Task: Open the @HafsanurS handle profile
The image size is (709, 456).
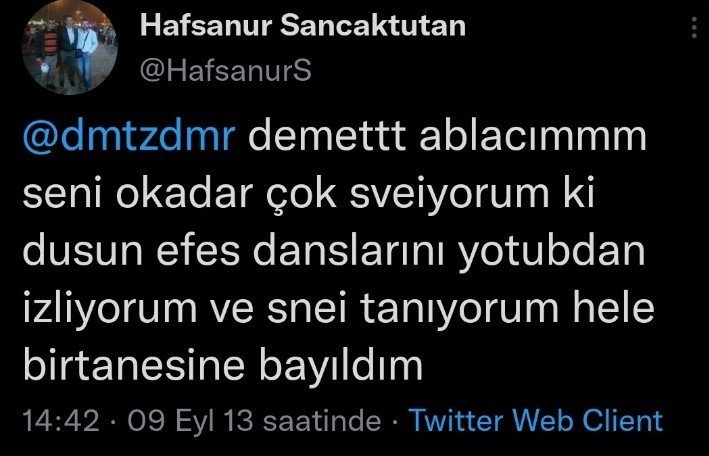Action: click(x=226, y=71)
